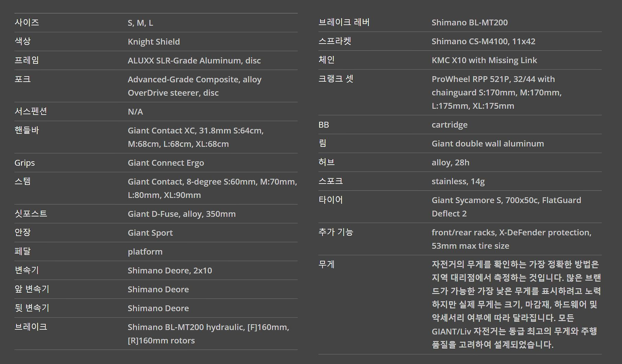Click the 'platform' pedal value

(x=145, y=252)
